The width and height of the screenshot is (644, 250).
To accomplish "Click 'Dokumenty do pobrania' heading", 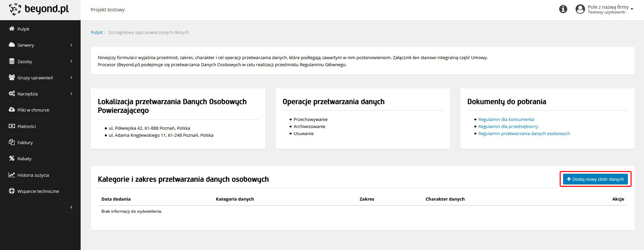I will click(507, 101).
